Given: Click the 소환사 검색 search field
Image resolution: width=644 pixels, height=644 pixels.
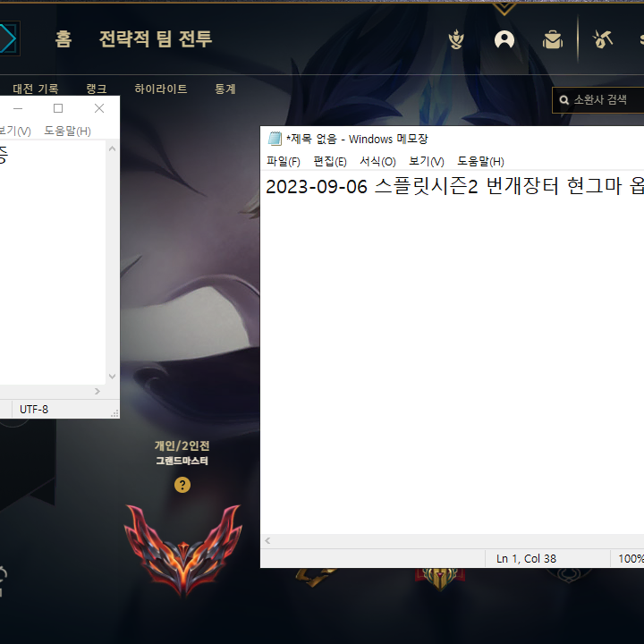Looking at the screenshot, I should (600, 100).
